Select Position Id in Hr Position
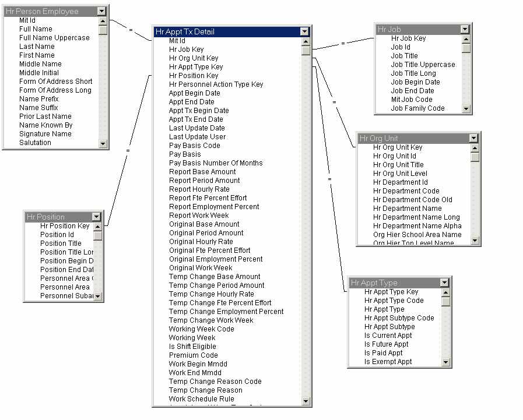The width and height of the screenshot is (523, 420). [x=57, y=235]
